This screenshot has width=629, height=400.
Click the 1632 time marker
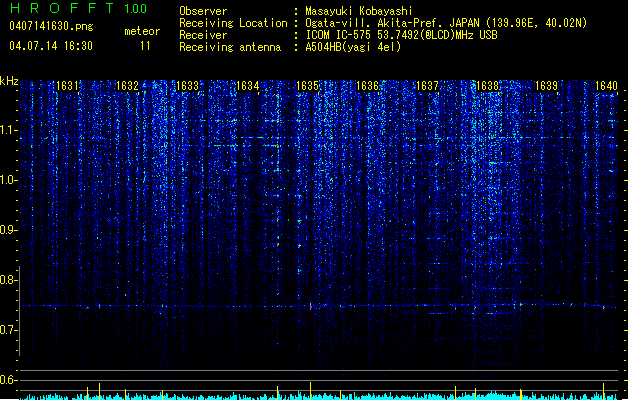click(127, 86)
